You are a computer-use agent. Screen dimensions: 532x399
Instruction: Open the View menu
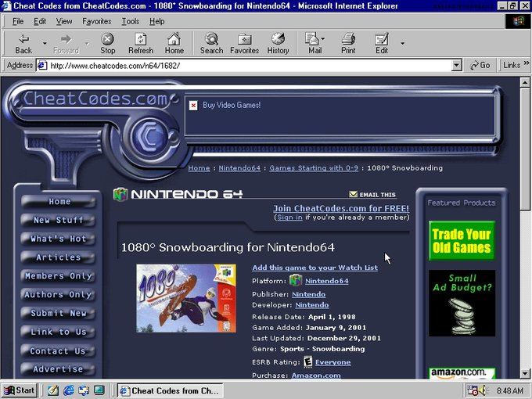point(64,21)
